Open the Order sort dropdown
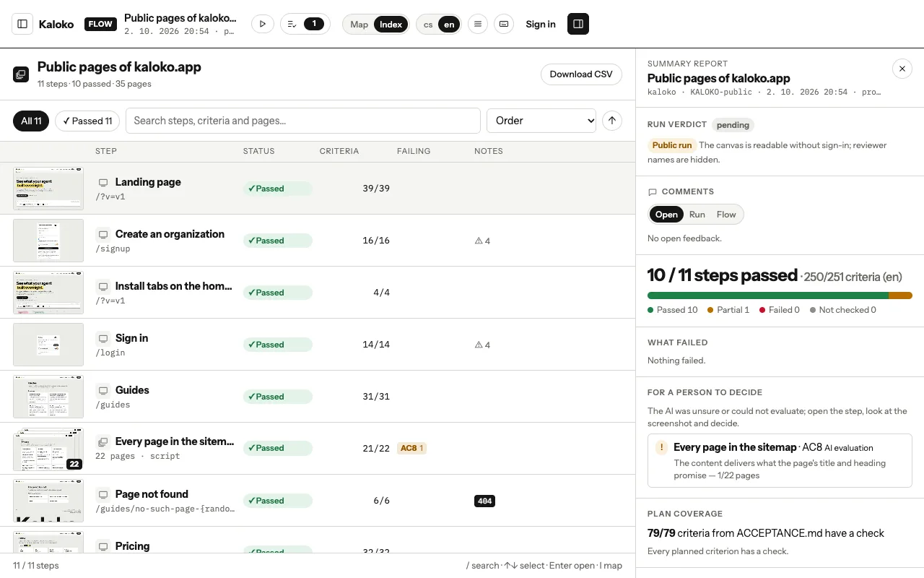924x578 pixels. (x=541, y=121)
